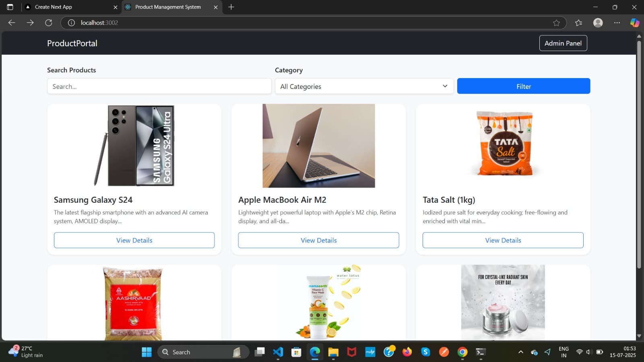This screenshot has height=362, width=644.
Task: Go forward in browser history
Action: [x=30, y=23]
